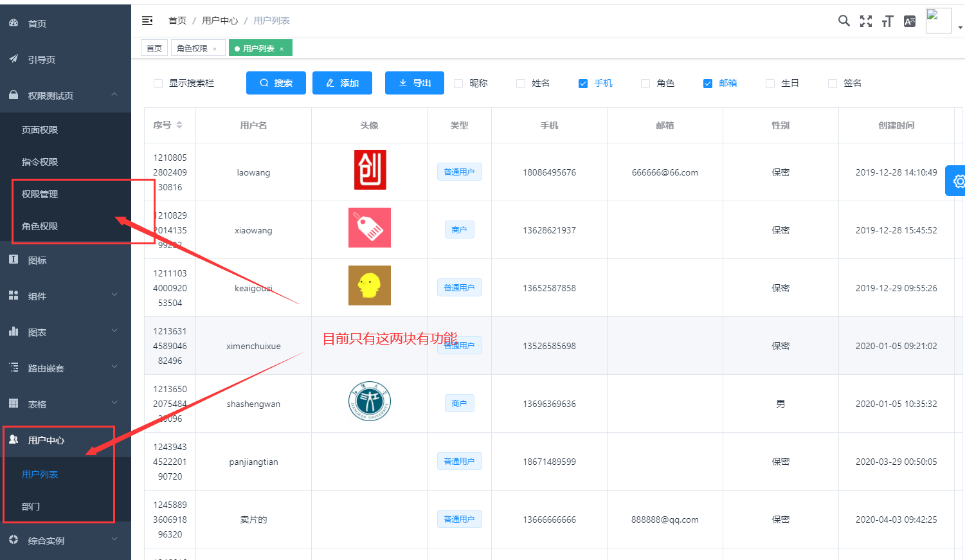Image resolution: width=965 pixels, height=560 pixels.
Task: Open the language switch icon
Action: tap(910, 21)
